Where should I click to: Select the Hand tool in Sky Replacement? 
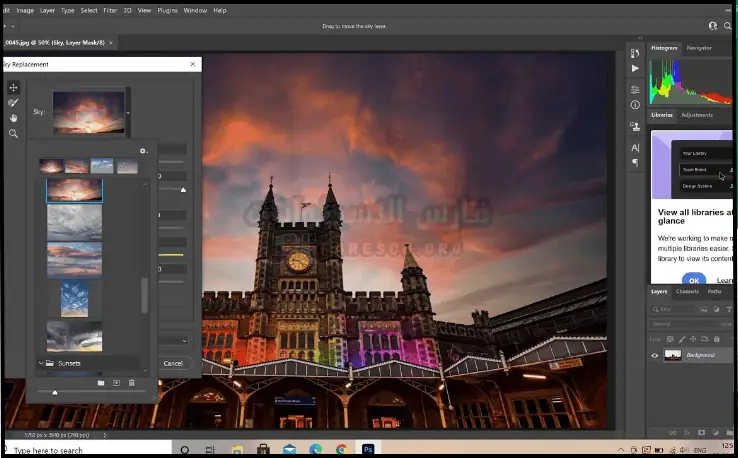coord(14,118)
